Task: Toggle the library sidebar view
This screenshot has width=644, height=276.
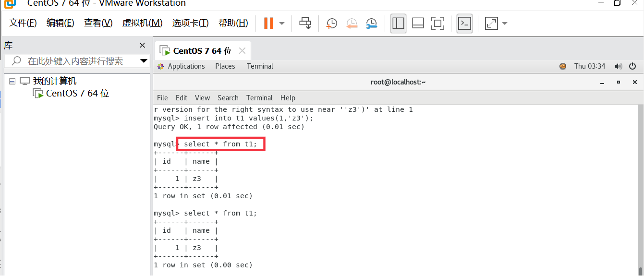Action: [398, 23]
